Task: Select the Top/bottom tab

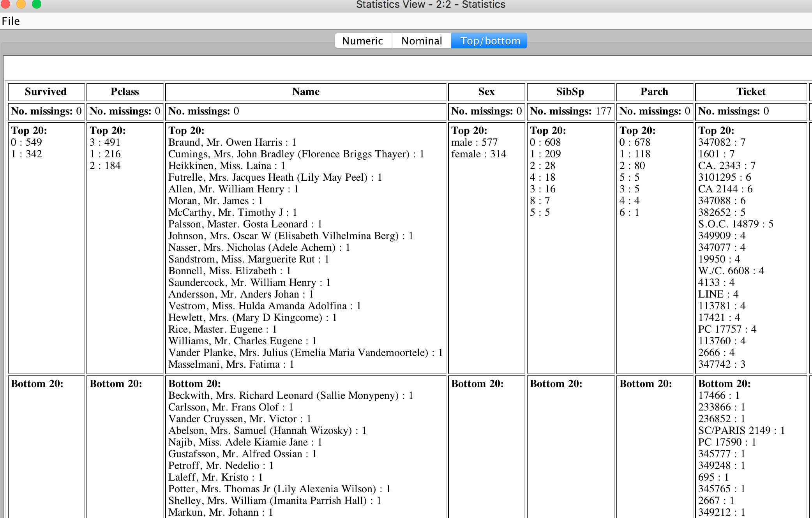Action: tap(490, 41)
